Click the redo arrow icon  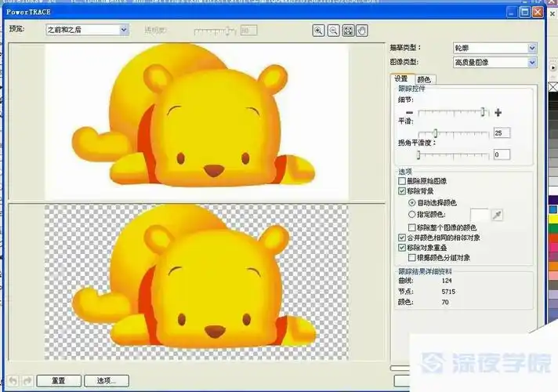(27, 381)
